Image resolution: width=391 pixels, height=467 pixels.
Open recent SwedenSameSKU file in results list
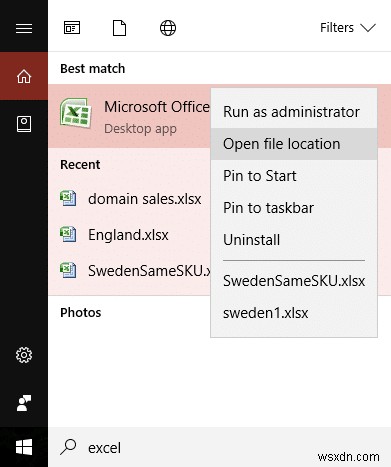coord(130,270)
